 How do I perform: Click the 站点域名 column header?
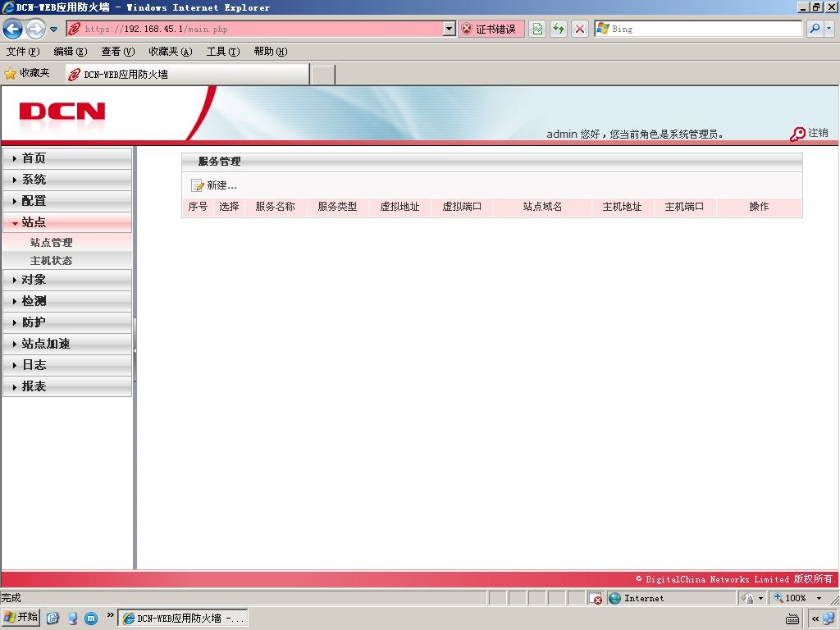[542, 206]
